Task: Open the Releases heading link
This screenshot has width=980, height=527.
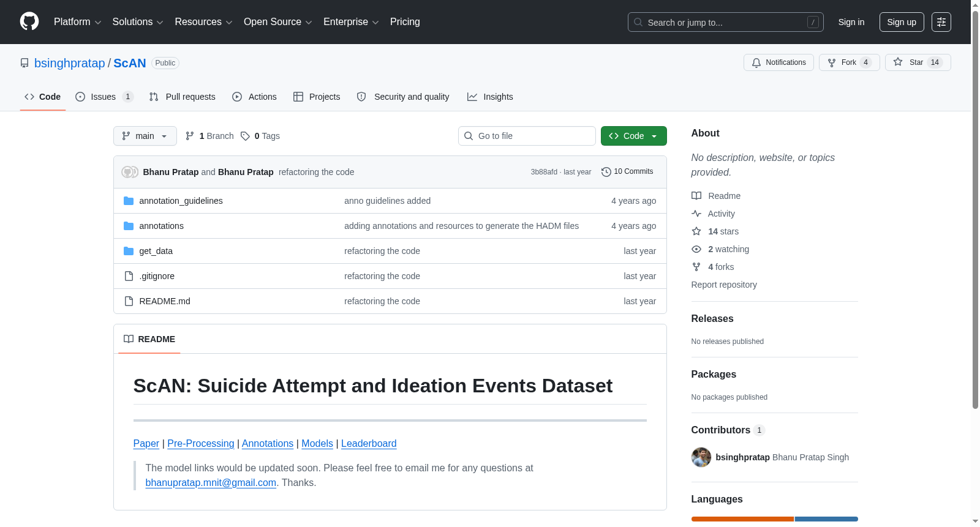Action: pyautogui.click(x=712, y=318)
